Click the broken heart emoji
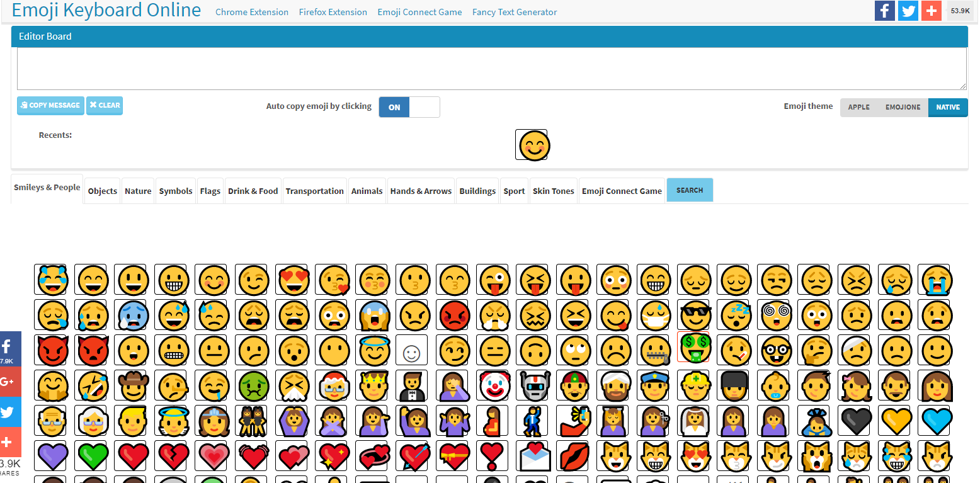Image resolution: width=980 pixels, height=483 pixels. [x=172, y=455]
